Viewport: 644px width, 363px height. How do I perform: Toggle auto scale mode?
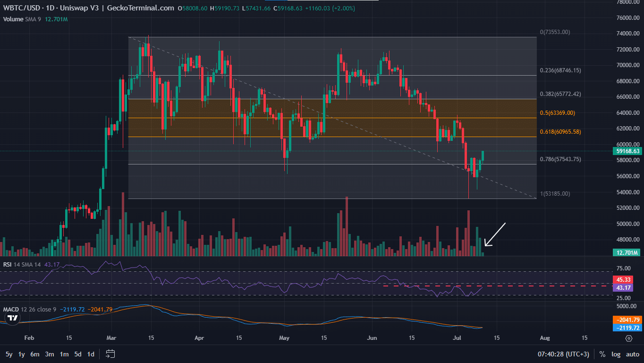tap(633, 354)
